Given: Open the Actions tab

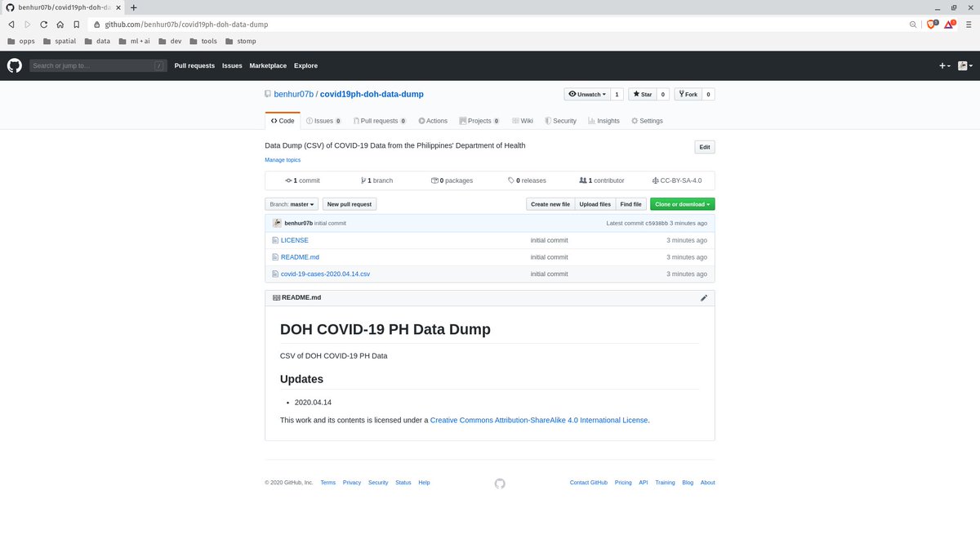Looking at the screenshot, I should [433, 121].
